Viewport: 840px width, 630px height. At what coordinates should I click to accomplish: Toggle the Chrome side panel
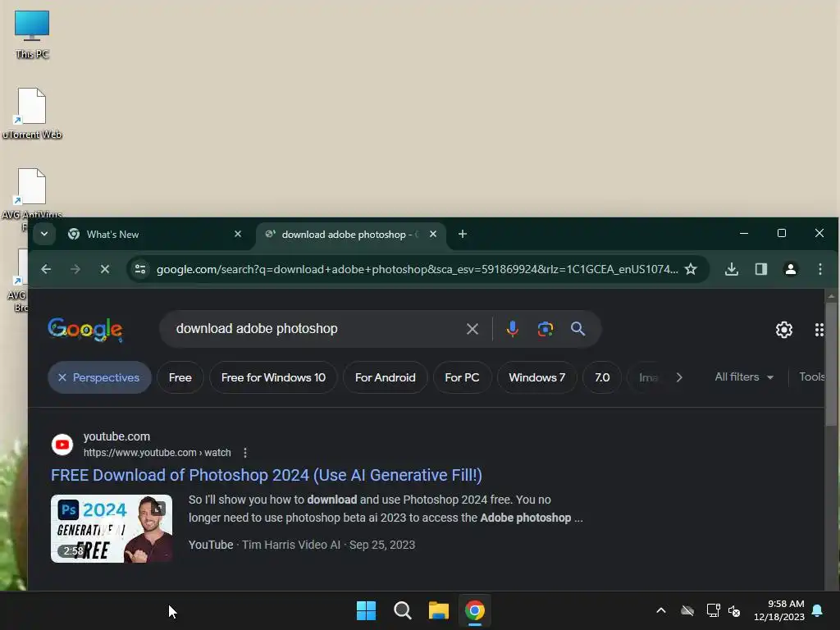761,269
